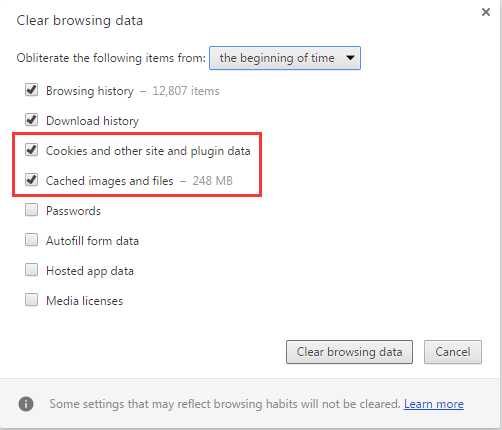Toggle Cached images and files checkbox
Viewport: 502px width, 430px height.
(x=32, y=180)
